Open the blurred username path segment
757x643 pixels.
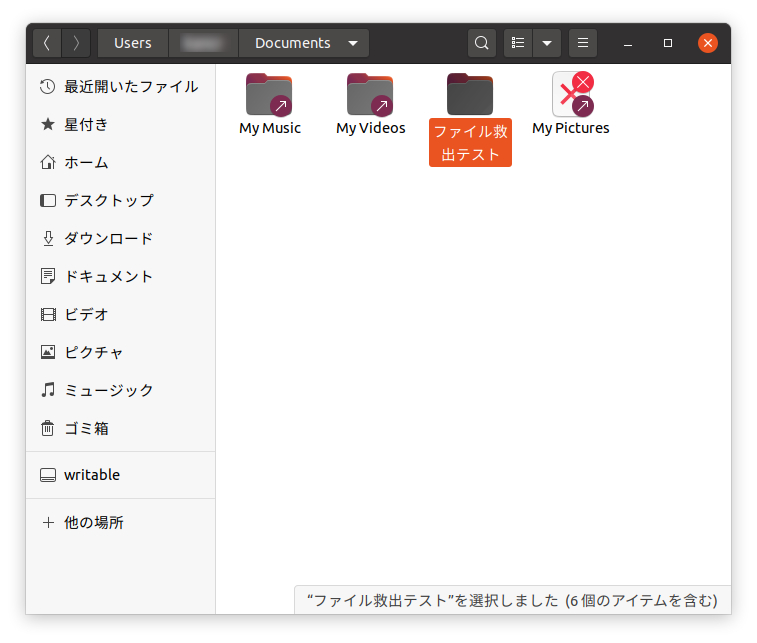(x=203, y=43)
